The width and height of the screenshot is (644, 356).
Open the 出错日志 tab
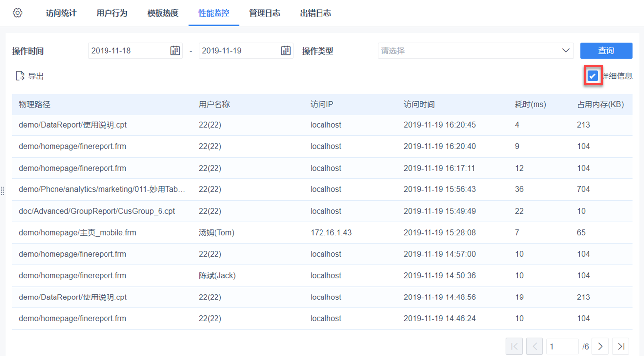point(316,13)
